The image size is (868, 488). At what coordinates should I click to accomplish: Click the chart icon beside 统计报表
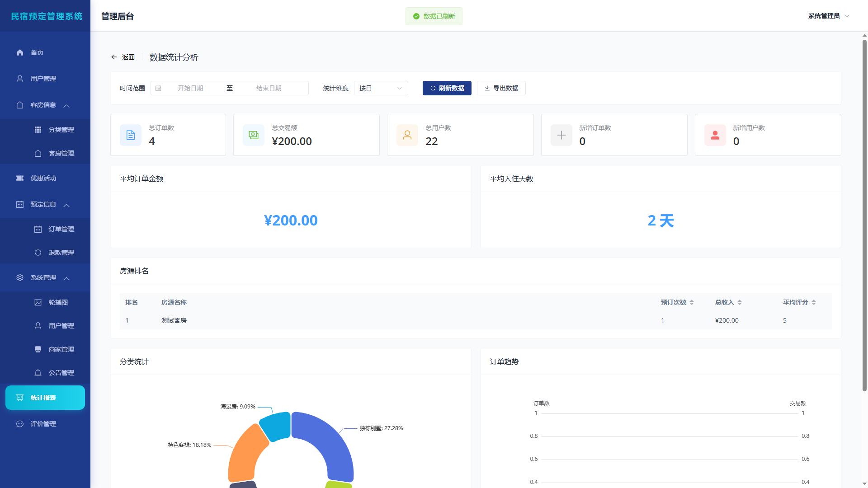20,398
